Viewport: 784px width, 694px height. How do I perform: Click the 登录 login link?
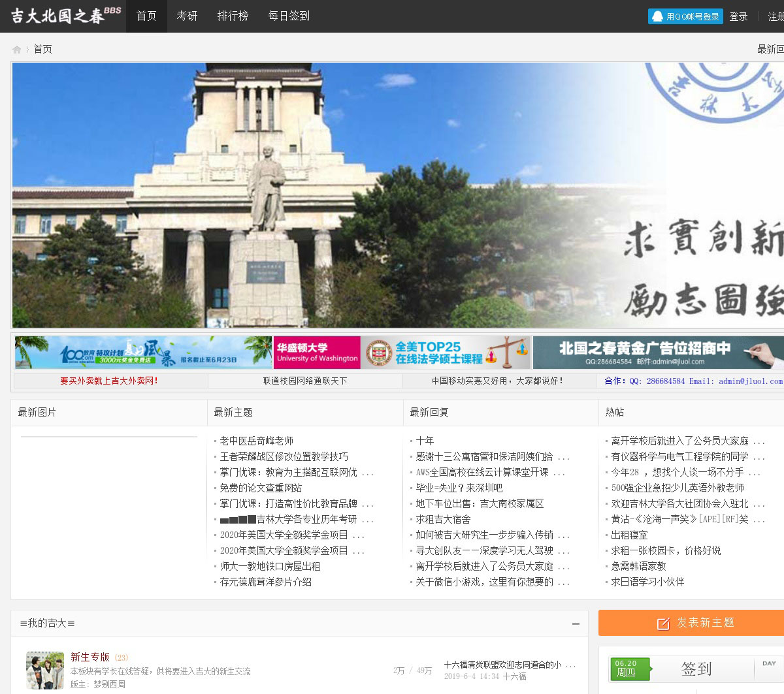point(738,16)
